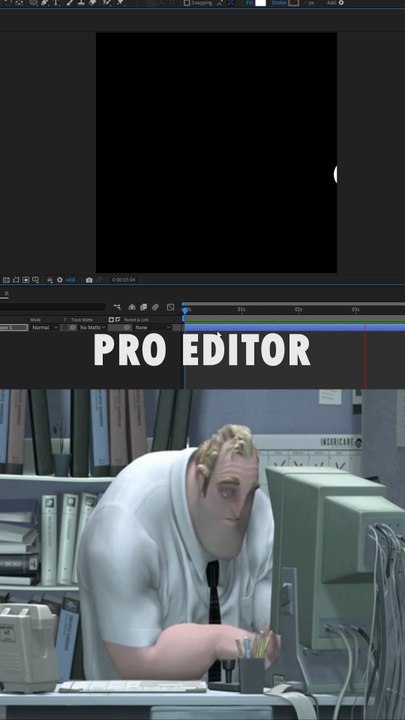Screen dimensions: 405x720
Task: Open the Normal blending mode dropdown
Action: point(45,327)
